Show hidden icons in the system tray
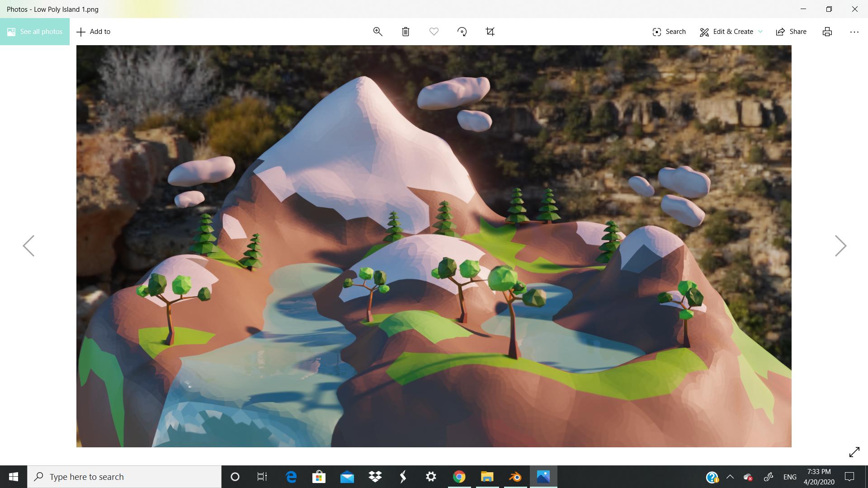Screen dimensions: 868x488 (730, 476)
